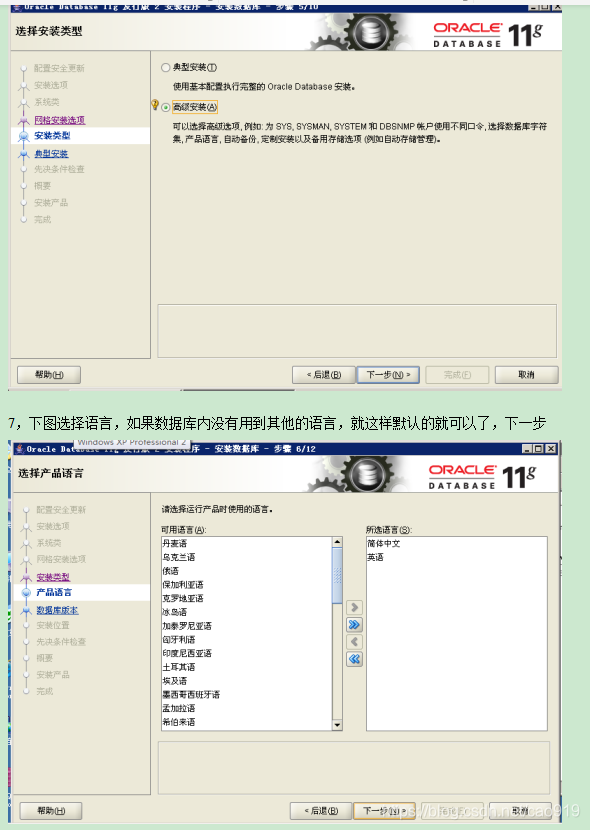Click 下一步(N) button in 选择产品语言 window

point(385,811)
